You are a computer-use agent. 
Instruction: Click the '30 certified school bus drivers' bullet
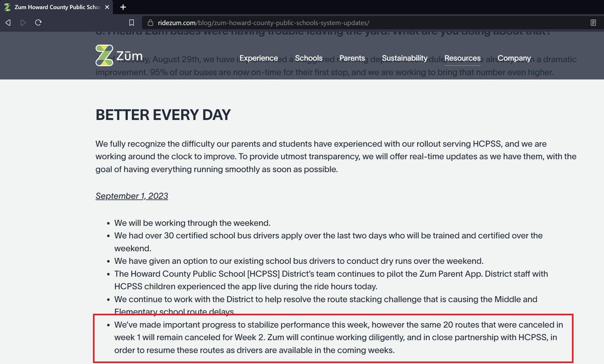[329, 242]
